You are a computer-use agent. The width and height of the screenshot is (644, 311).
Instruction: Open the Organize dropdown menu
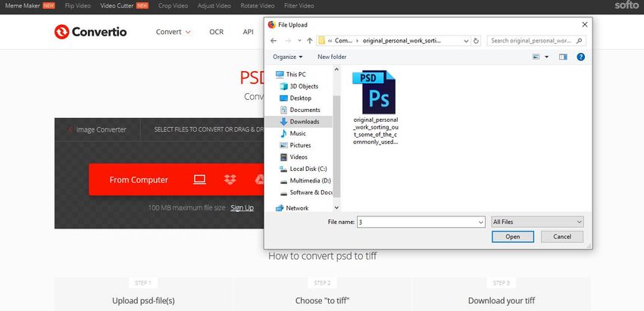(288, 57)
